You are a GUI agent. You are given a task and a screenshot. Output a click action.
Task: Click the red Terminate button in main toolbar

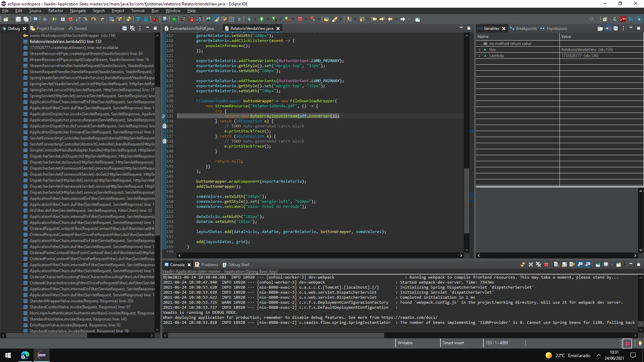(70, 19)
